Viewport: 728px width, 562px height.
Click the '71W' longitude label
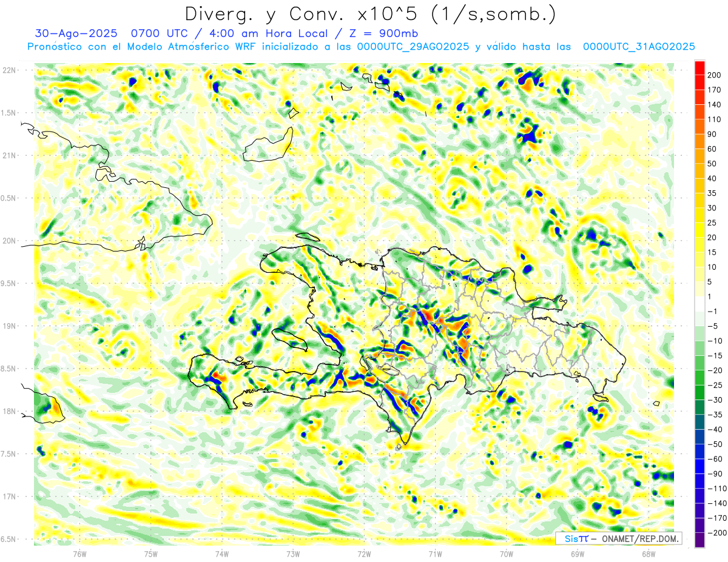435,554
